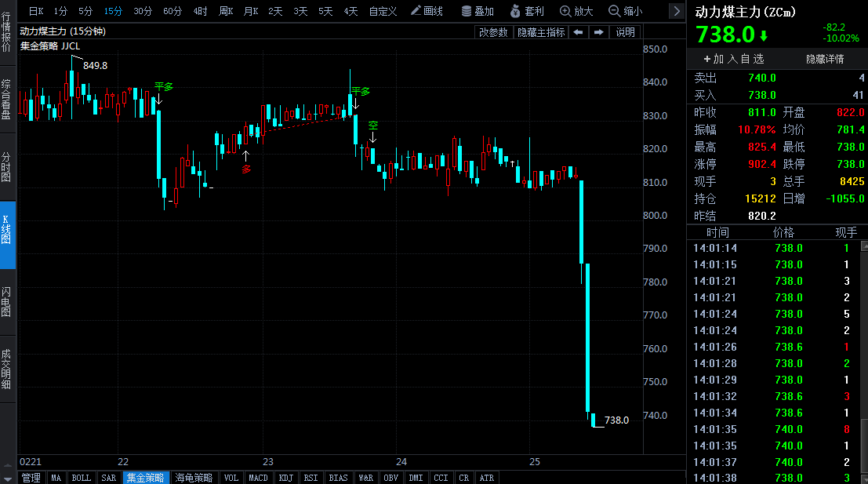The height and width of the screenshot is (484, 868).
Task: Open the 自定义 custom period option
Action: pyautogui.click(x=383, y=11)
